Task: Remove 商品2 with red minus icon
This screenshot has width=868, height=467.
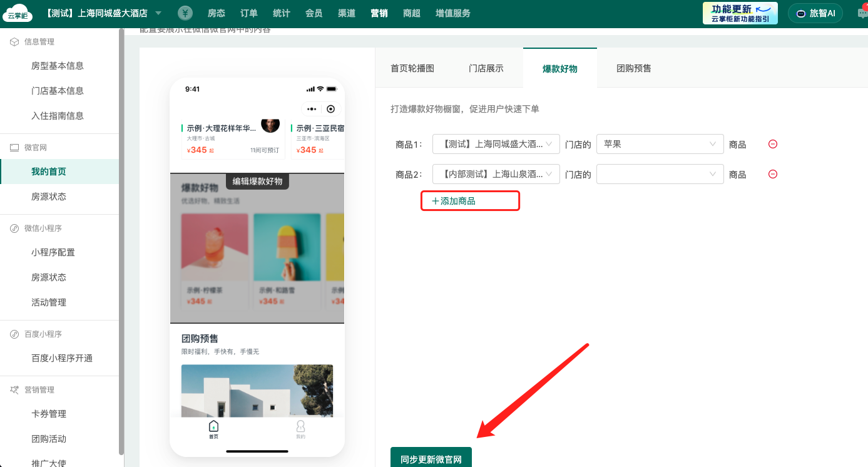Action: 773,174
